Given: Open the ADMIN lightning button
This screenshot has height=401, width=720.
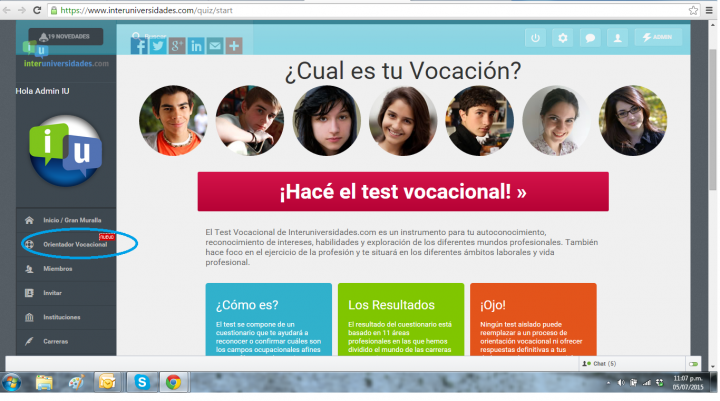Looking at the screenshot, I should tap(658, 38).
